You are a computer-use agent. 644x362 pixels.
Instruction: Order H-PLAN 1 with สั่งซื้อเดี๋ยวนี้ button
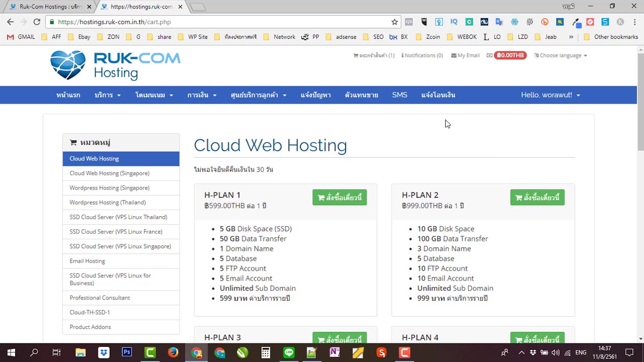[x=340, y=198]
